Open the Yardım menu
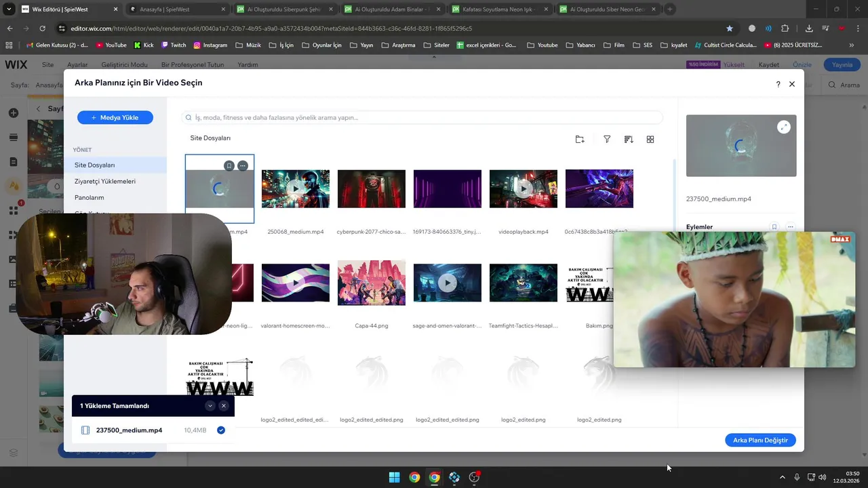 (248, 64)
